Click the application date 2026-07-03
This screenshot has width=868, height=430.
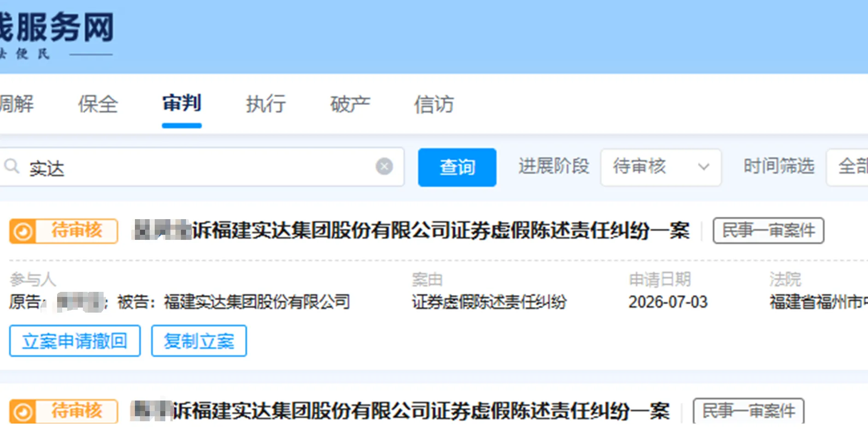pos(668,302)
